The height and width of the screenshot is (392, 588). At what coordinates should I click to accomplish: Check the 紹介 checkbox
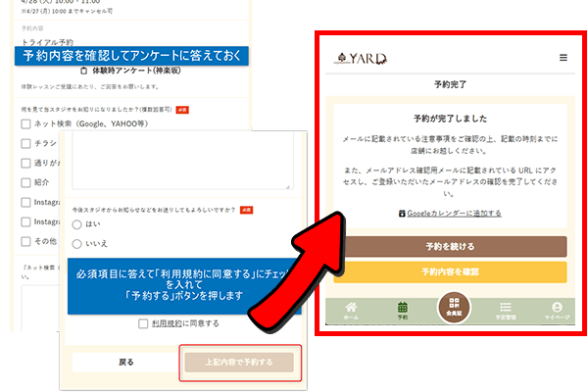(x=25, y=182)
